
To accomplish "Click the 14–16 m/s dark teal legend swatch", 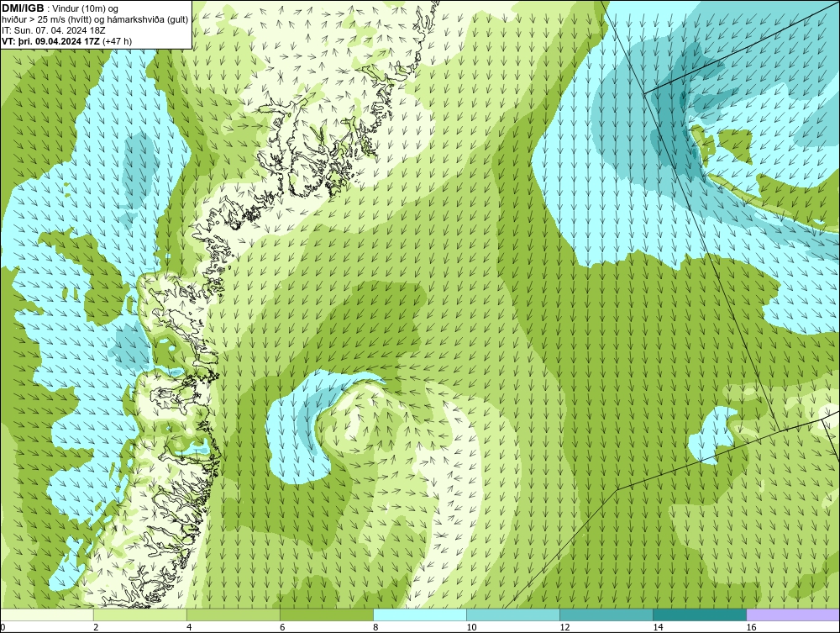I will point(700,615).
